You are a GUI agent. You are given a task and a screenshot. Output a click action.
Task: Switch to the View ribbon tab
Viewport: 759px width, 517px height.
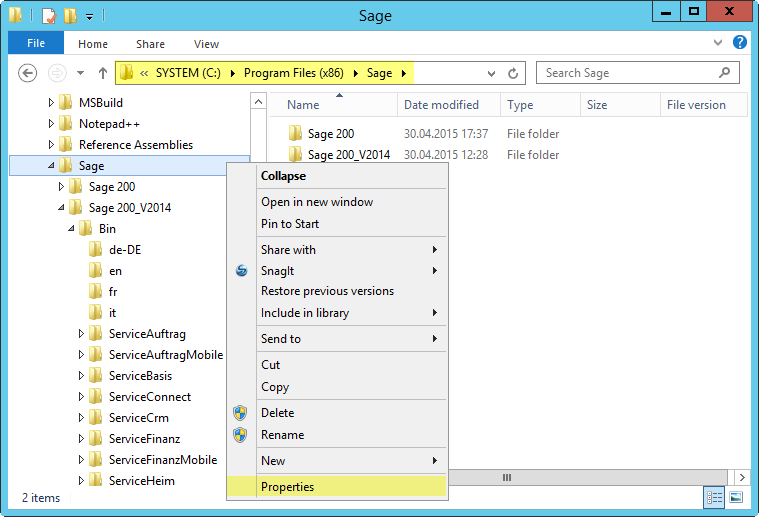point(206,44)
